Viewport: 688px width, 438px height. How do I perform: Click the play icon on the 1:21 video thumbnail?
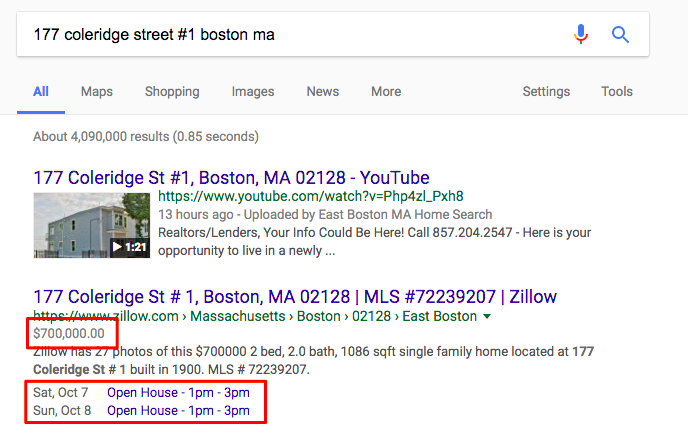pyautogui.click(x=117, y=247)
